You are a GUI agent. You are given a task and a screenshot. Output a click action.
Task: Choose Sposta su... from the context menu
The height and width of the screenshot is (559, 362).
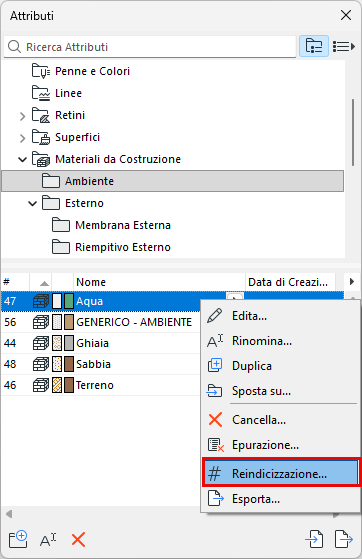point(280,391)
